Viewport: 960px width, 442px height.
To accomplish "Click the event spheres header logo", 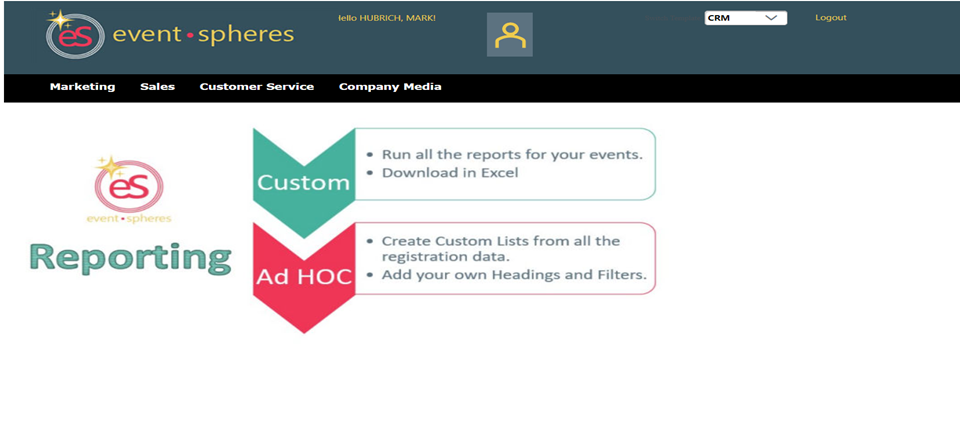I will tap(171, 35).
